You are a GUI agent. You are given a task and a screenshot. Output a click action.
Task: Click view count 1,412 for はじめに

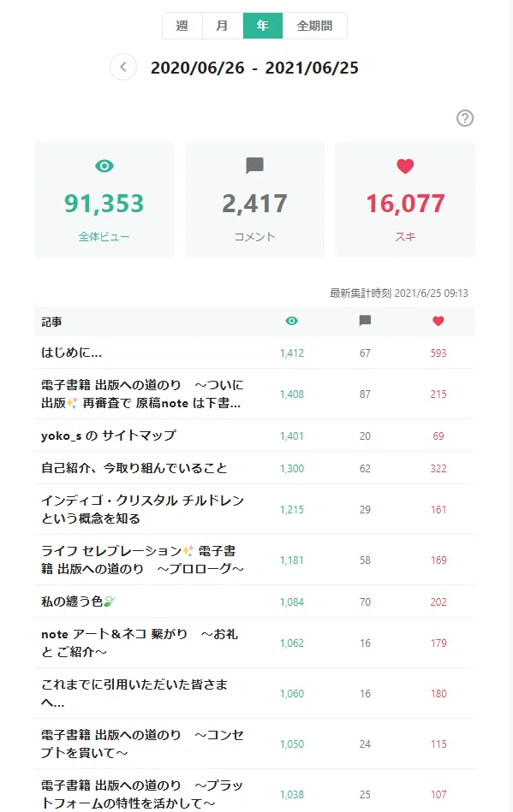click(x=292, y=353)
